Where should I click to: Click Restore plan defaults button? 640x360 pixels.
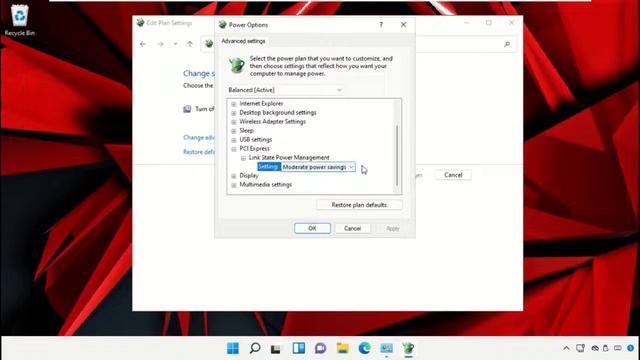(x=359, y=205)
